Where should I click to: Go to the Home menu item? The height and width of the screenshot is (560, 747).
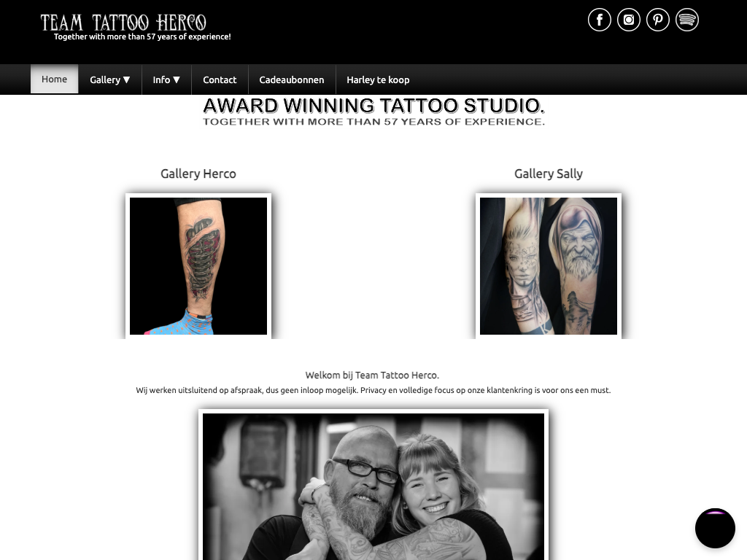pos(54,79)
